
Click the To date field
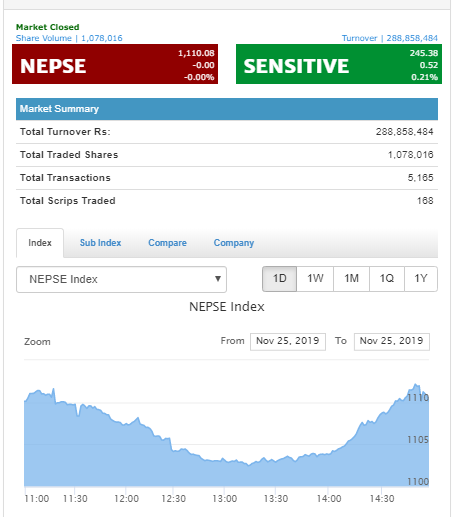click(x=392, y=341)
